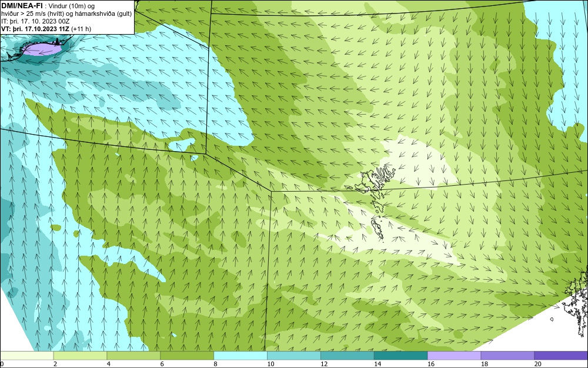588x368 pixels.
Task: Click the "IT: þri. 17. 10. 2023 00Z" line
Action: (35, 21)
